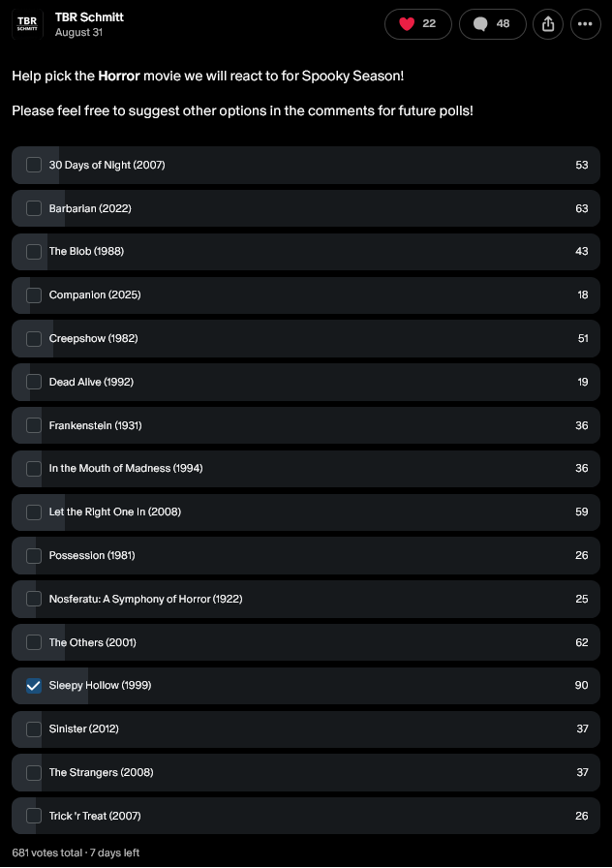Screen dimensions: 612x868
Task: Like the post with the heart icon
Action: click(x=417, y=24)
